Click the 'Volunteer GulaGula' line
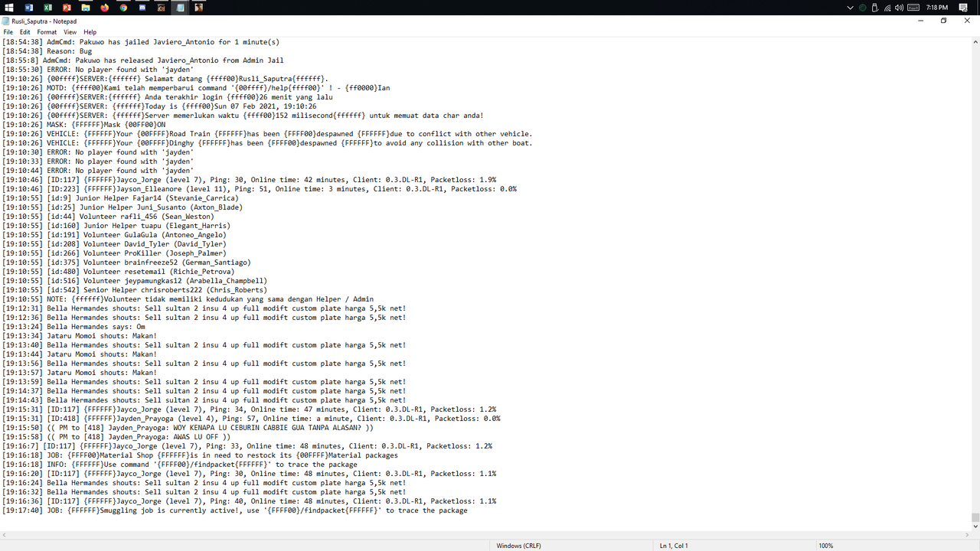The image size is (980, 551). [114, 235]
